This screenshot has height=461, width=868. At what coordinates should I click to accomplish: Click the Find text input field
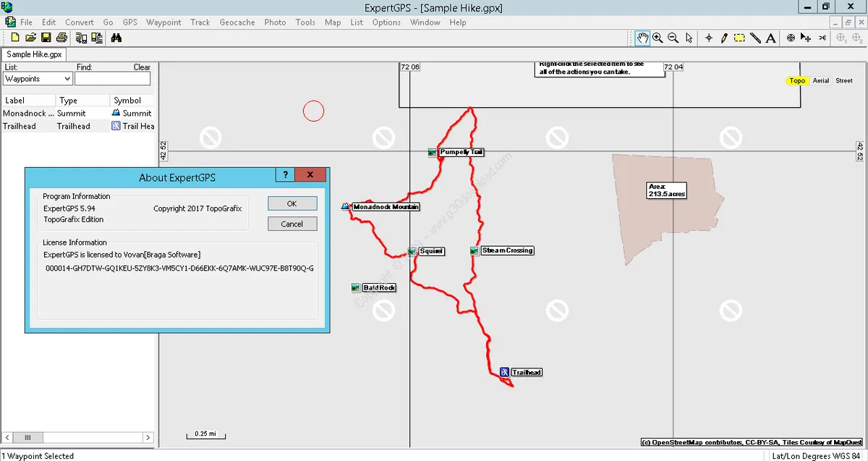[x=113, y=78]
